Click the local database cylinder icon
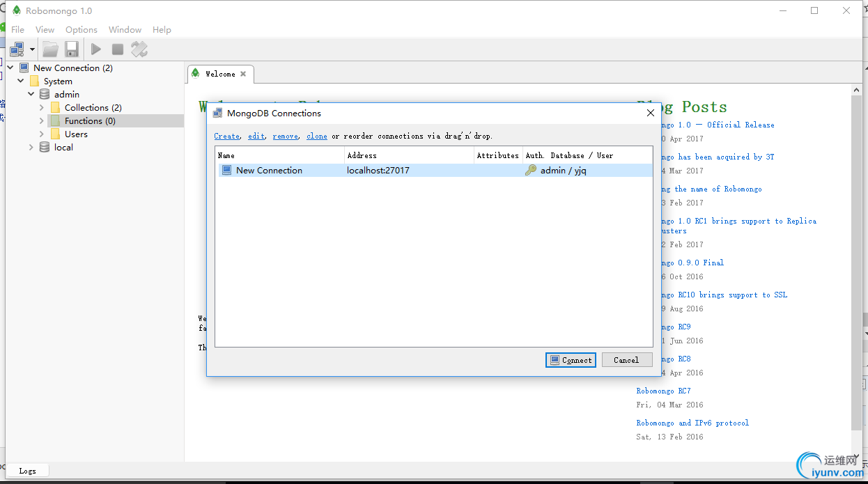 [45, 148]
